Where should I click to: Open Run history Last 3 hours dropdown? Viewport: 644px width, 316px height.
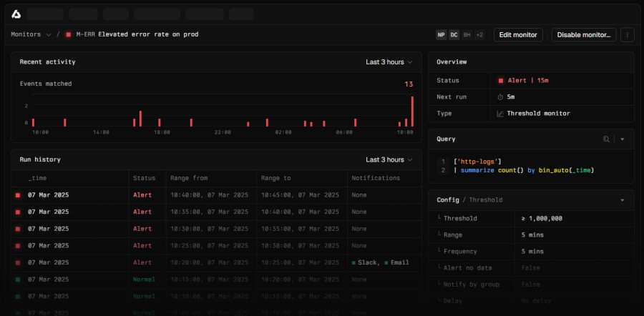coord(389,159)
